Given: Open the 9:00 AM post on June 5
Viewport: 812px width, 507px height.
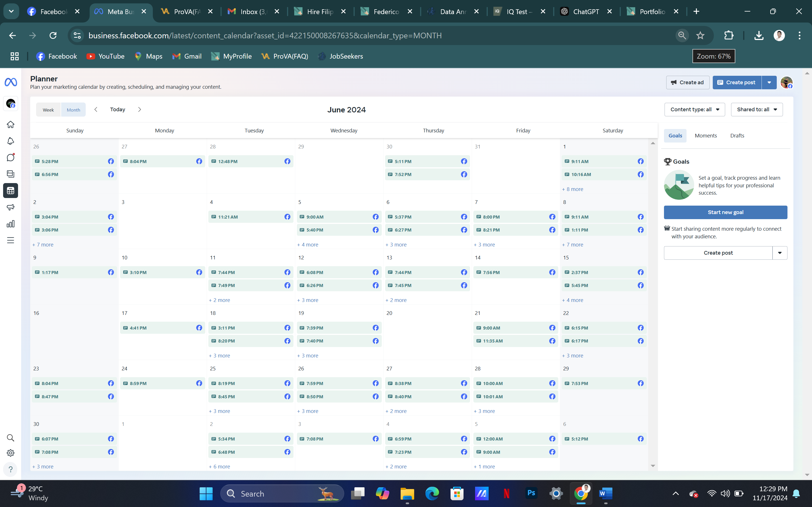Looking at the screenshot, I should coord(338,217).
